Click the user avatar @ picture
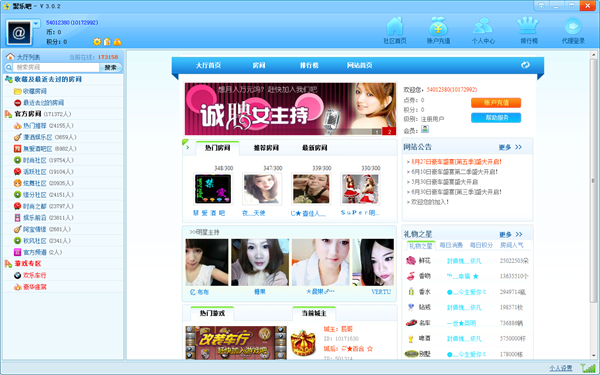The image size is (600, 375). (19, 33)
